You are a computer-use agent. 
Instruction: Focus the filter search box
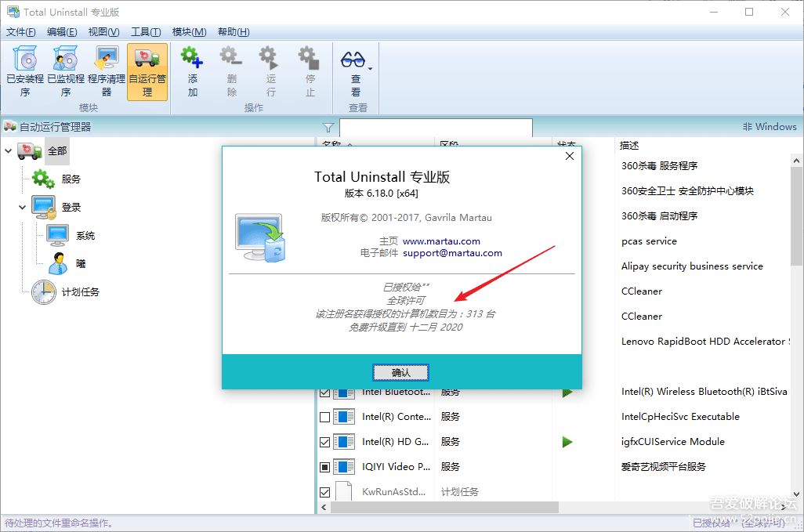(436, 128)
